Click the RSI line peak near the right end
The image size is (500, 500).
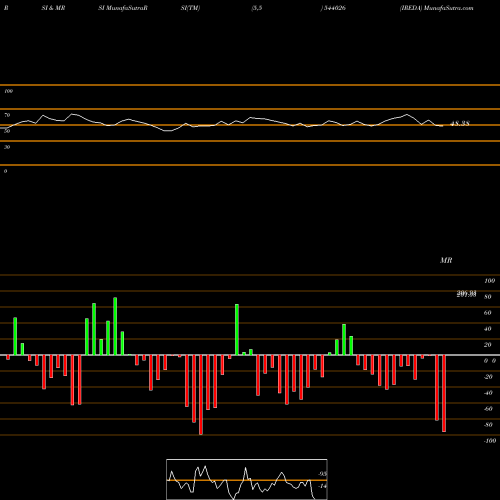pos(407,115)
